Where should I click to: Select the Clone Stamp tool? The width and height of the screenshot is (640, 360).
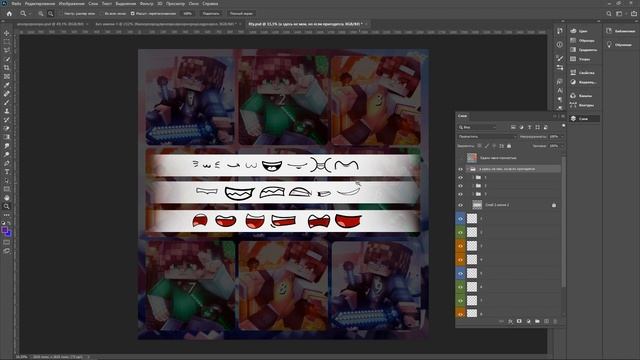point(7,111)
